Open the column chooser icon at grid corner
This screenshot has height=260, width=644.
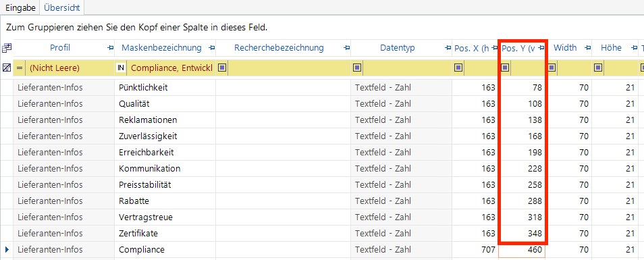pyautogui.click(x=7, y=48)
